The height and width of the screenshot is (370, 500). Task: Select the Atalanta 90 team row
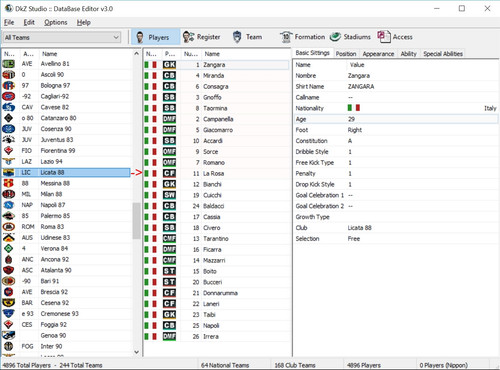(66, 270)
